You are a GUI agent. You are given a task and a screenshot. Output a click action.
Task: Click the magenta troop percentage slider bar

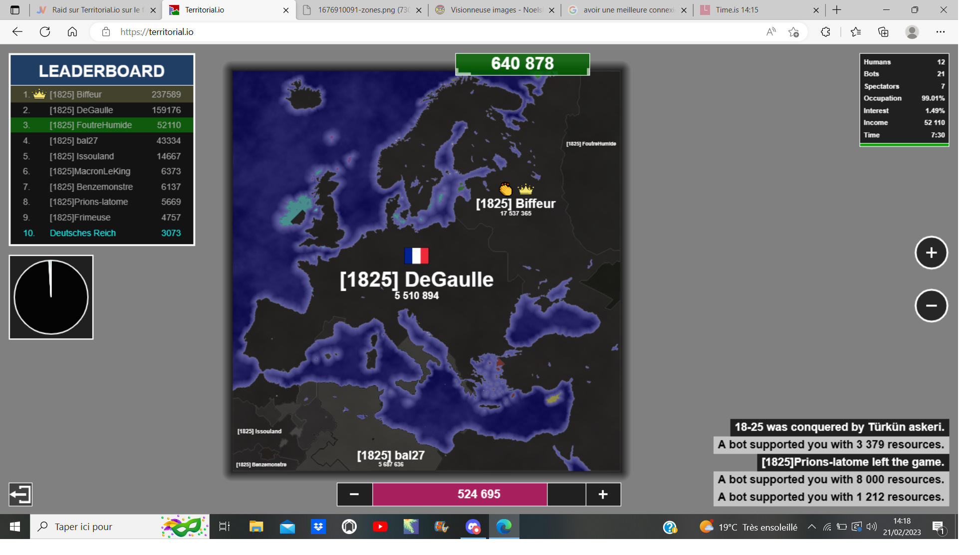459,494
